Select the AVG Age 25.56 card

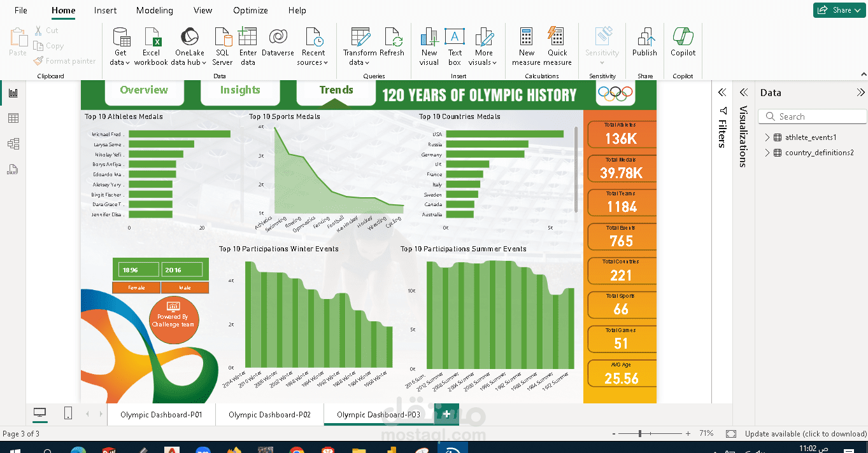620,374
